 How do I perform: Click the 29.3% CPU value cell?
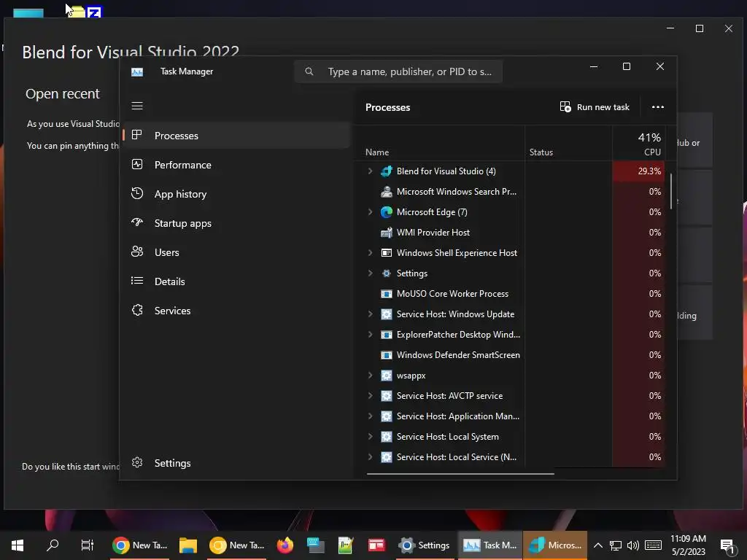coord(638,171)
